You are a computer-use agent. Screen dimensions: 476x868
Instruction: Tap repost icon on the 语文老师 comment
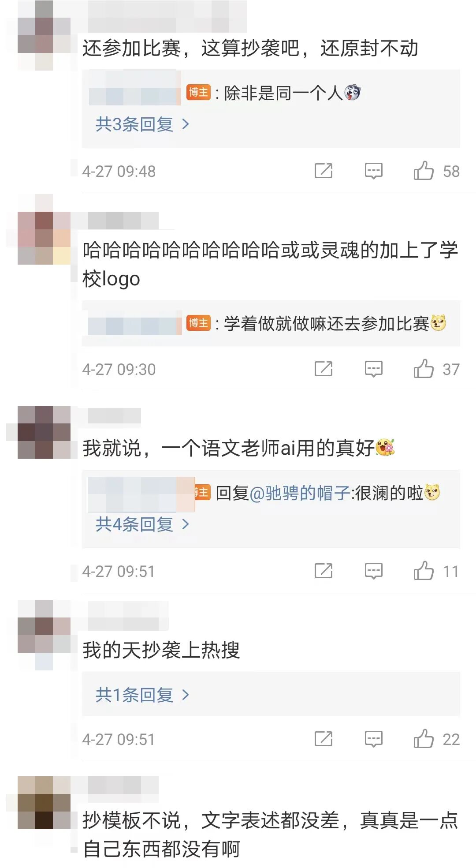(x=324, y=571)
